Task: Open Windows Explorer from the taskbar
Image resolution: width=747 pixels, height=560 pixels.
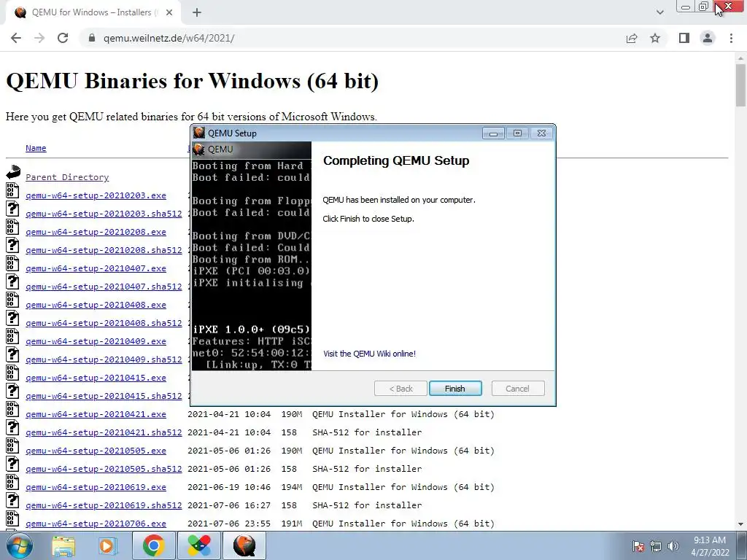Action: (x=63, y=545)
